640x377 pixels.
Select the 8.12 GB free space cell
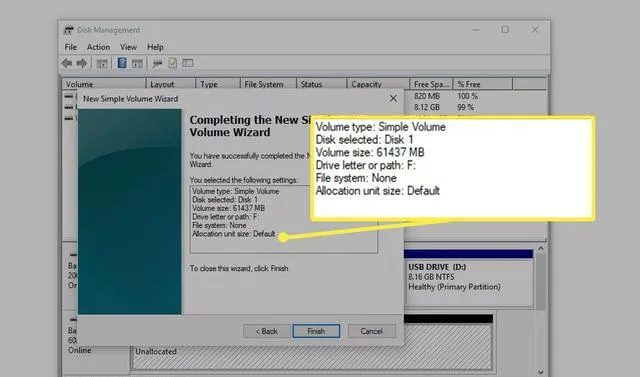tap(427, 107)
